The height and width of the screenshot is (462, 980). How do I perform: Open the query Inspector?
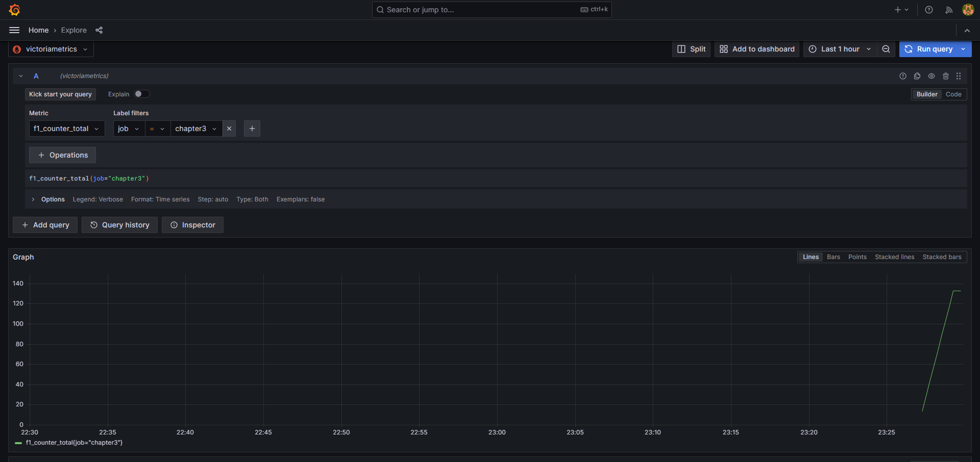(x=192, y=225)
